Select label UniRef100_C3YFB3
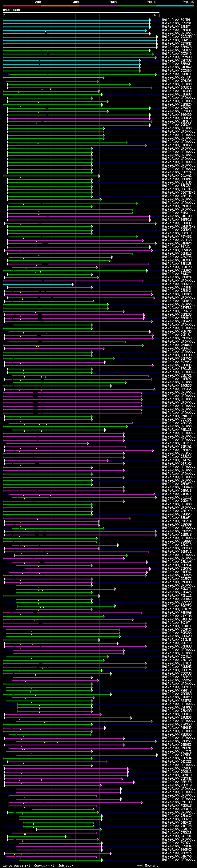The width and height of the screenshot is (197, 868). click(x=177, y=308)
